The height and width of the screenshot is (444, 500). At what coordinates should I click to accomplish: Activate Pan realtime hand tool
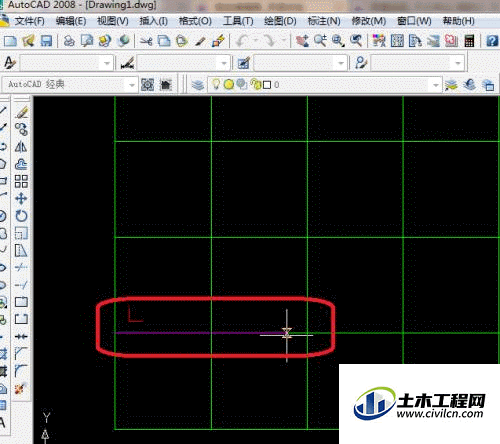coord(302,41)
